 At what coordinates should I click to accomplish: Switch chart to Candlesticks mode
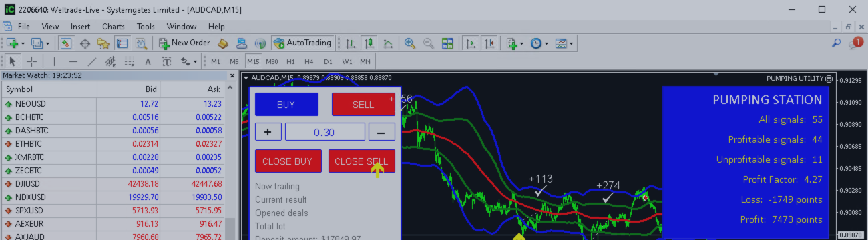tap(369, 43)
